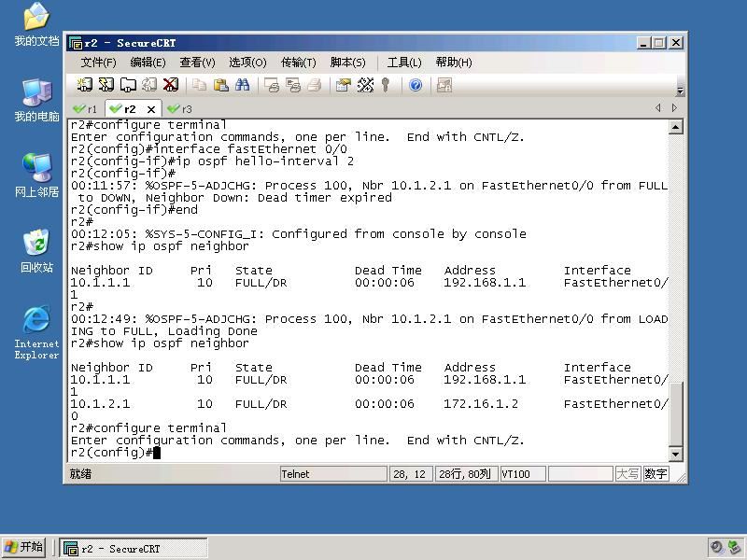747x560 pixels.
Task: Click the tab scroll right arrow
Action: coord(674,108)
